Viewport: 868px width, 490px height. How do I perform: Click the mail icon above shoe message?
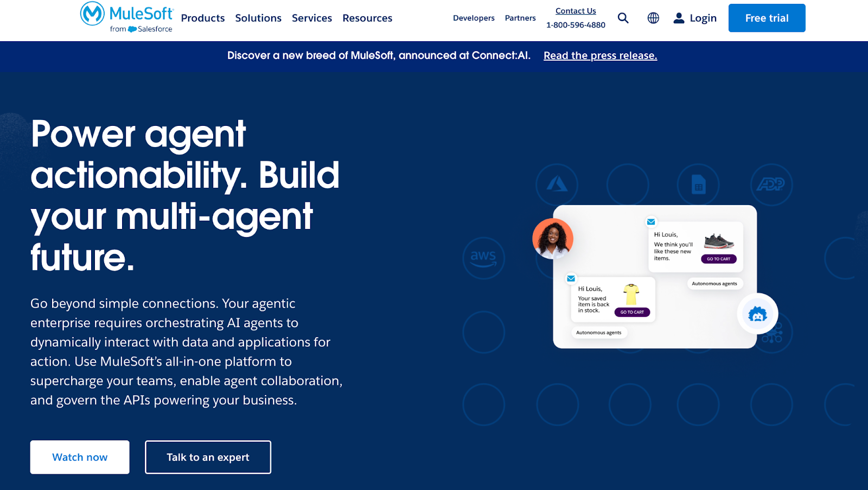[x=651, y=222]
